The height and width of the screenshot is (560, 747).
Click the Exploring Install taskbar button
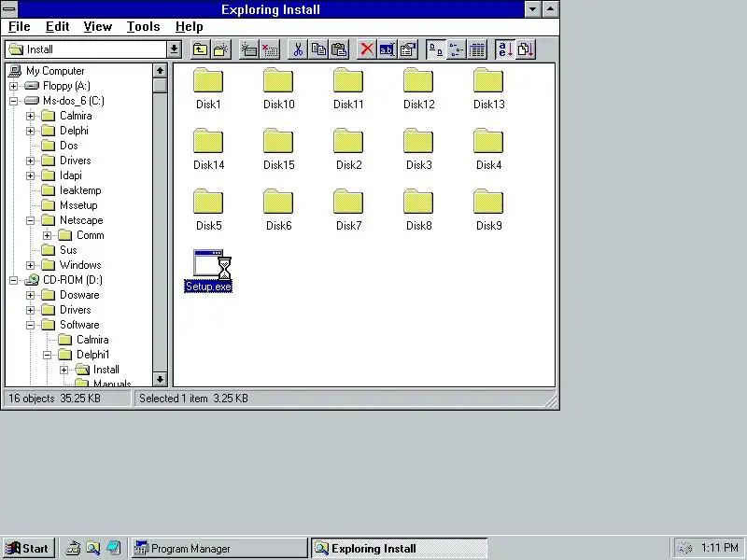[400, 549]
